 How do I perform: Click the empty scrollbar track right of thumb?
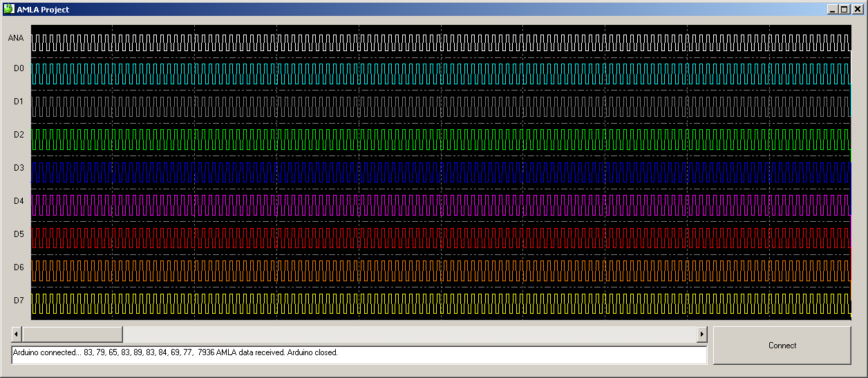[408, 334]
